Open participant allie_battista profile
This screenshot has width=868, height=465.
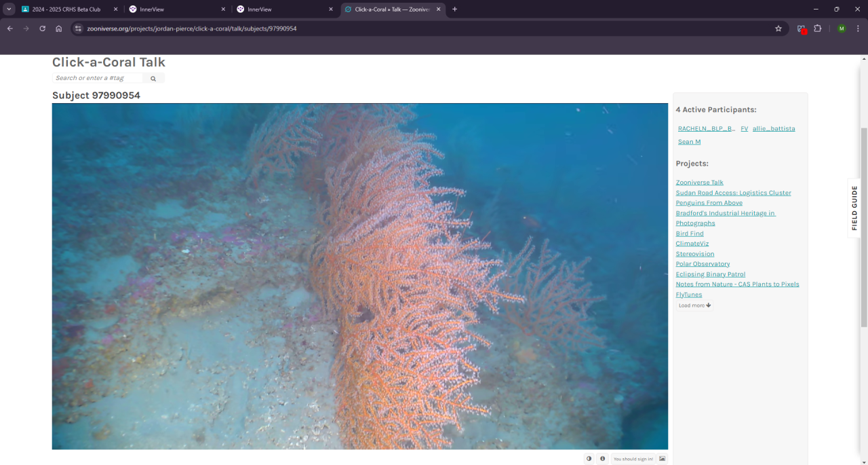(774, 128)
